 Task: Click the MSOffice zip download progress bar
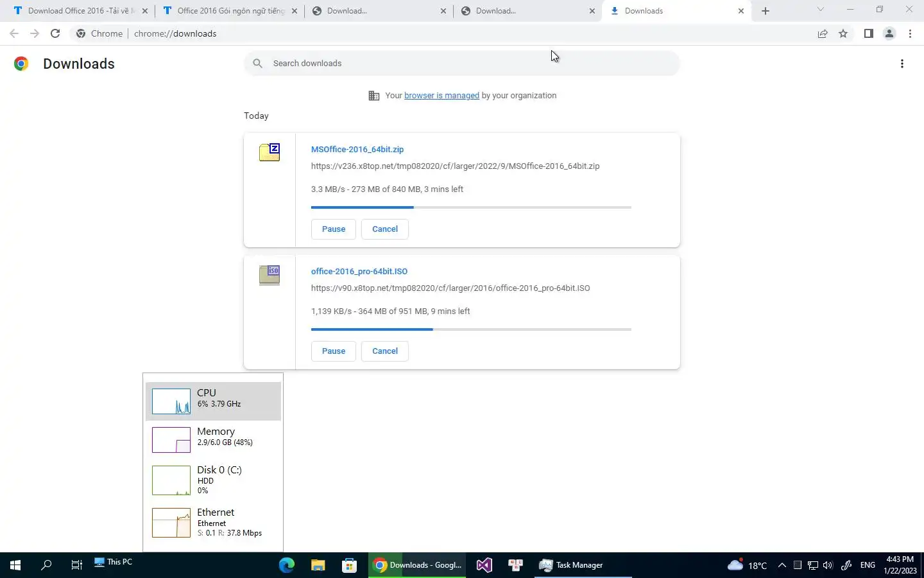coord(471,207)
